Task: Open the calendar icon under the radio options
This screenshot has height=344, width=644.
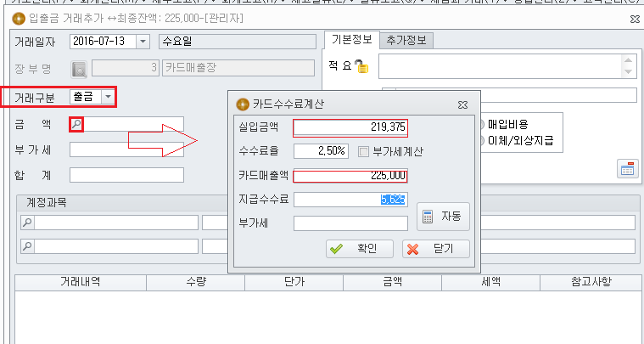Action: coord(627,168)
